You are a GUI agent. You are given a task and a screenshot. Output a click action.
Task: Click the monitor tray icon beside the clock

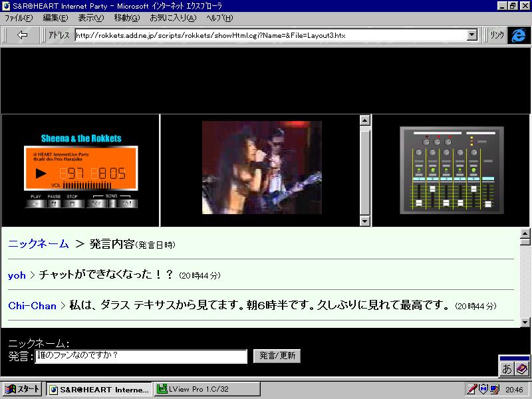point(495,389)
